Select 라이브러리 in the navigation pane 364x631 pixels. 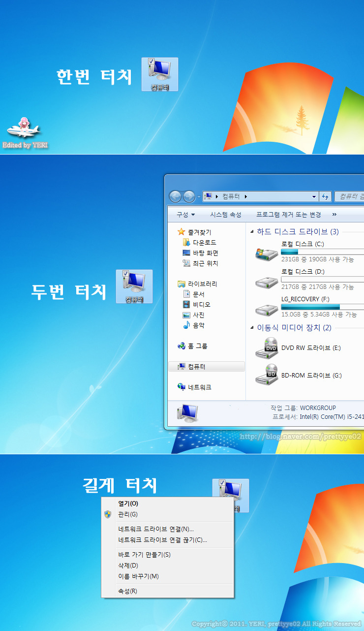[x=197, y=284]
